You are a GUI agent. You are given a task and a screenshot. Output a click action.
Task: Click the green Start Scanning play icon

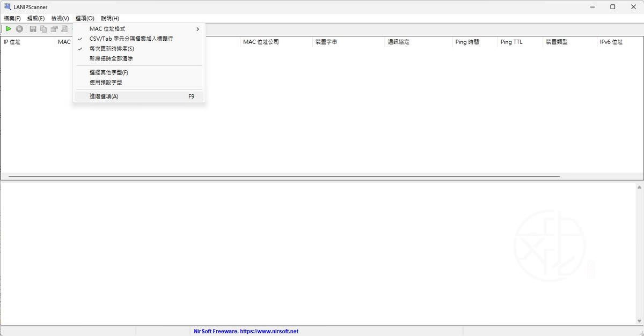[x=9, y=29]
